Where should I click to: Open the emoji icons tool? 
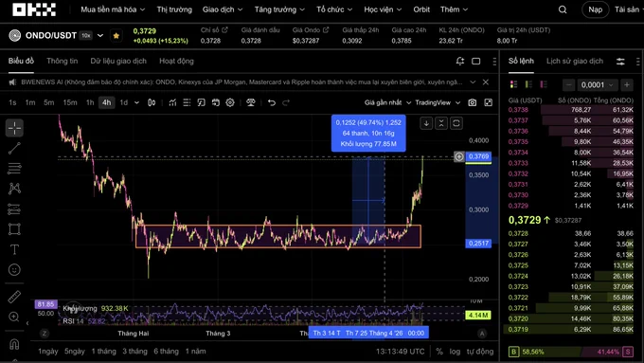pyautogui.click(x=14, y=270)
